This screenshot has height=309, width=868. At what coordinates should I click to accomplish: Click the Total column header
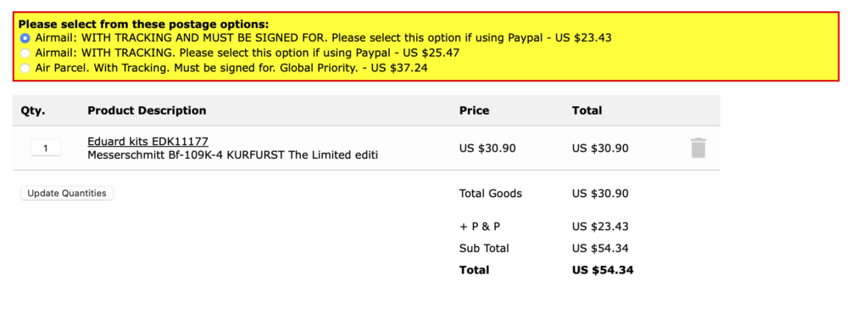coord(587,110)
